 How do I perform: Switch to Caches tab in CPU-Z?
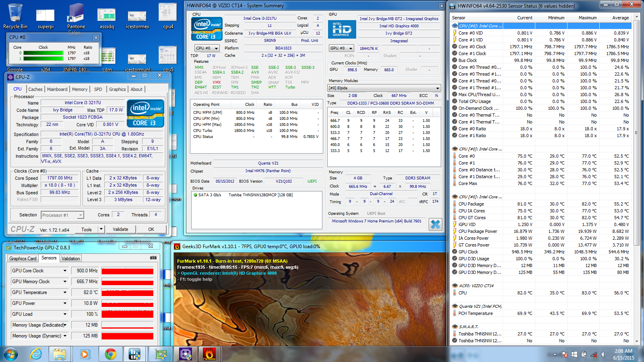pyautogui.click(x=35, y=89)
